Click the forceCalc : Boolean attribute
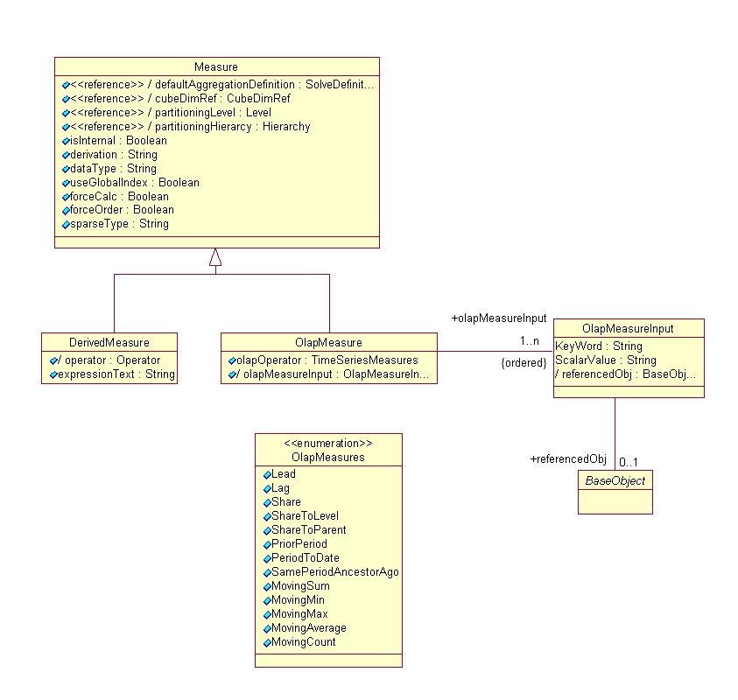 [x=120, y=197]
